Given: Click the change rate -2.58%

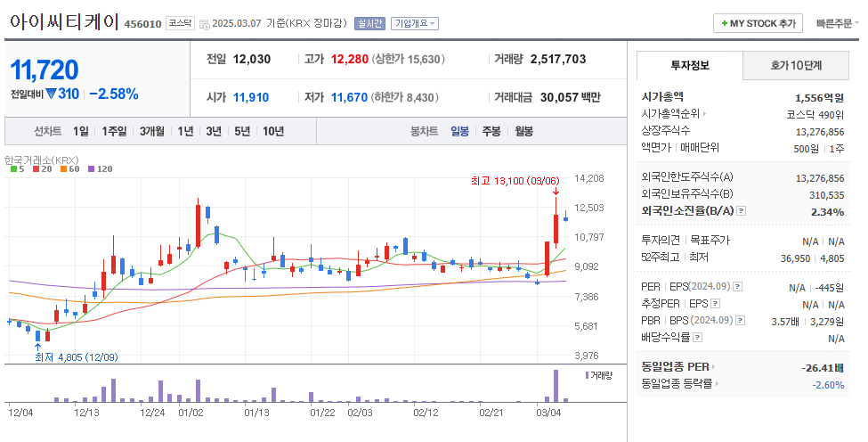Looking at the screenshot, I should pos(114,94).
